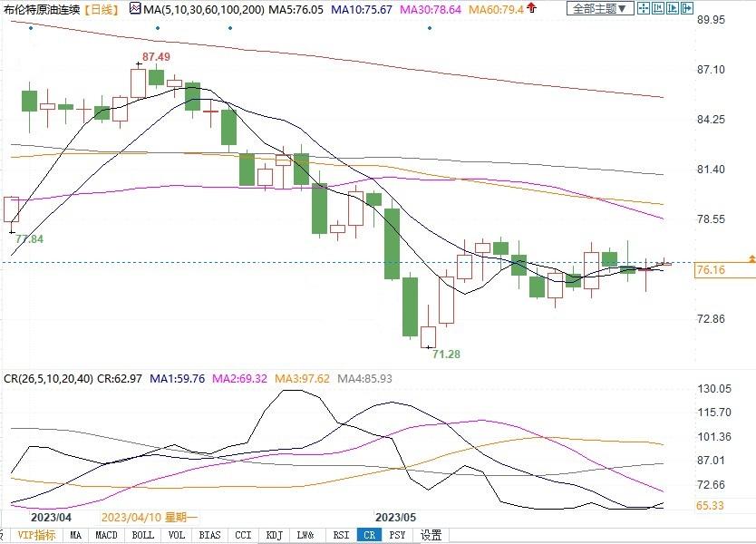The height and width of the screenshot is (544, 756).
Task: Switch to the BIAS indicator tab
Action: coord(209,535)
